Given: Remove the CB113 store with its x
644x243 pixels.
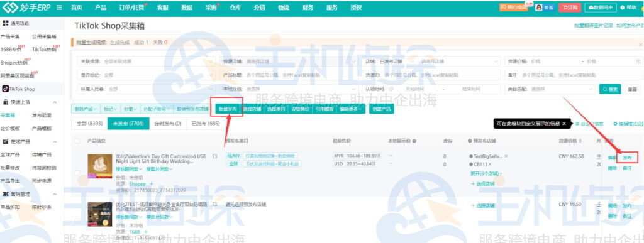Looking at the screenshot, I should (x=490, y=165).
